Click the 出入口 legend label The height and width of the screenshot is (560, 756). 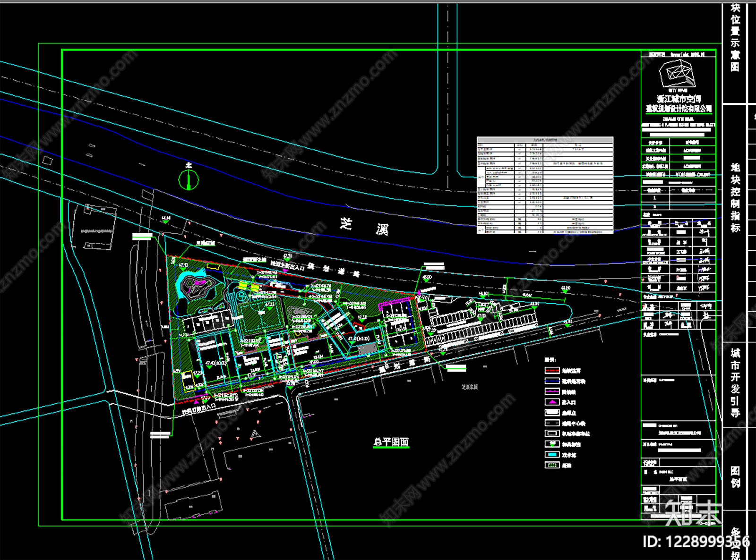569,402
